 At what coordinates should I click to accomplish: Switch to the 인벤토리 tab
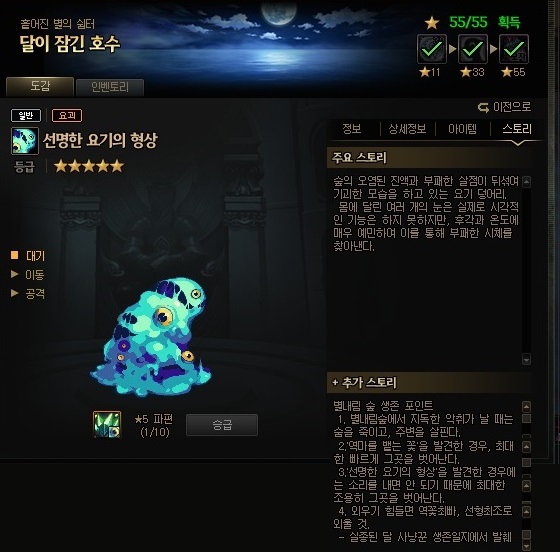(x=110, y=87)
